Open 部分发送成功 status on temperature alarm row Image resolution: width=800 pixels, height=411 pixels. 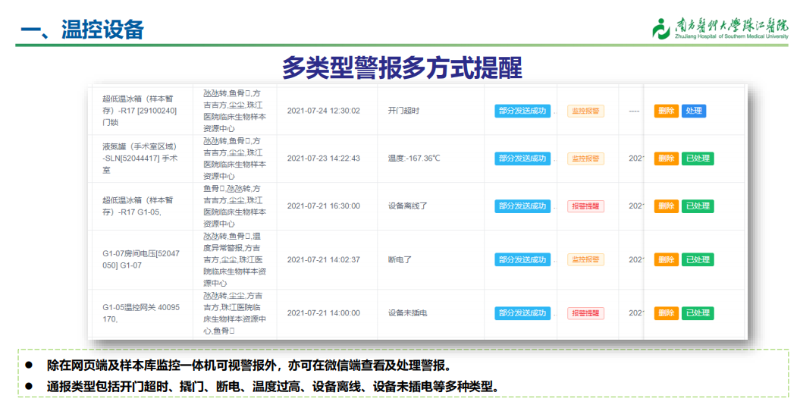(x=522, y=158)
